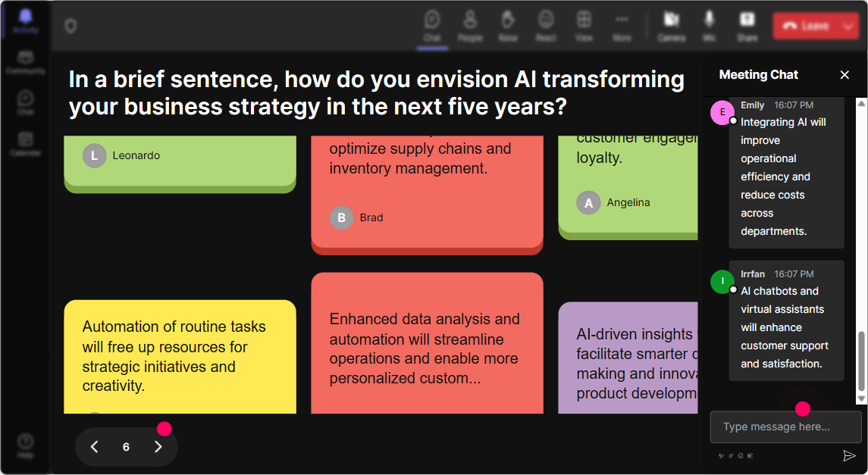Attach a file using the paperclip icon
Screen dimensions: 868x475
tap(731, 456)
